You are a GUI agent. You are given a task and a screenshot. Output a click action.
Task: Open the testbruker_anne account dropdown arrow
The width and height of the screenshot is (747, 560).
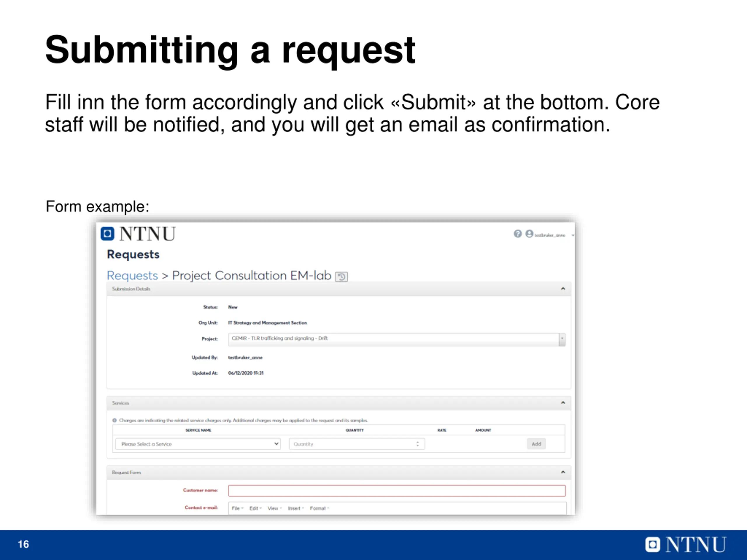pos(573,235)
